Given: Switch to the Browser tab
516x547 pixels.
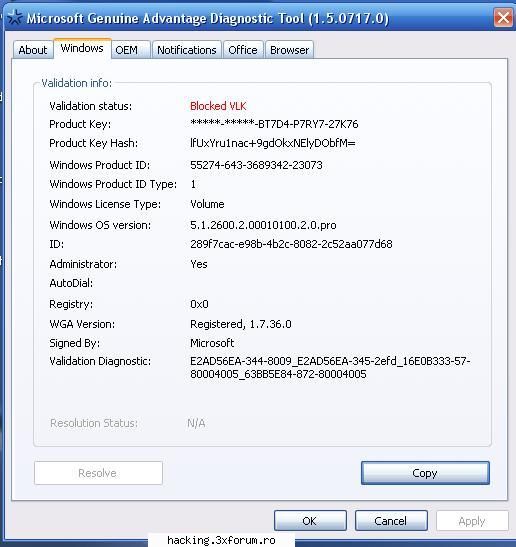Looking at the screenshot, I should tap(290, 50).
